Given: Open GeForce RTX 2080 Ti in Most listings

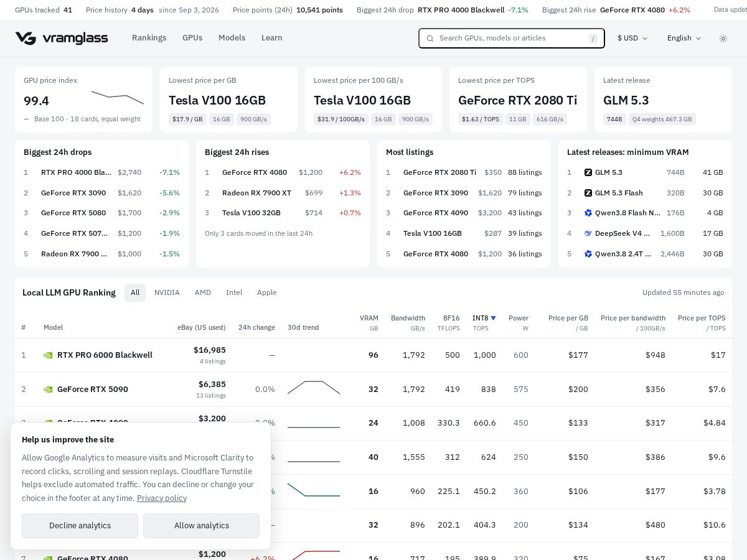Looking at the screenshot, I should pos(439,172).
